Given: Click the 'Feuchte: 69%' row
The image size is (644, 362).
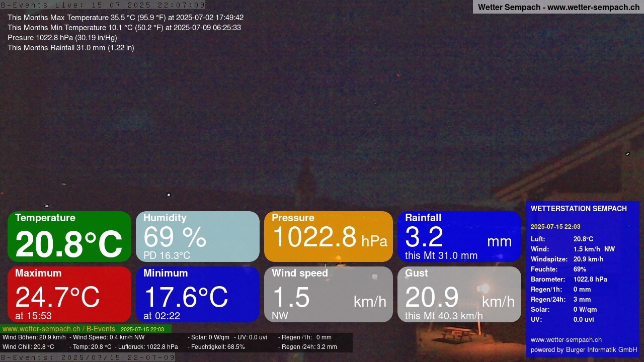Looking at the screenshot, I should point(558,269).
